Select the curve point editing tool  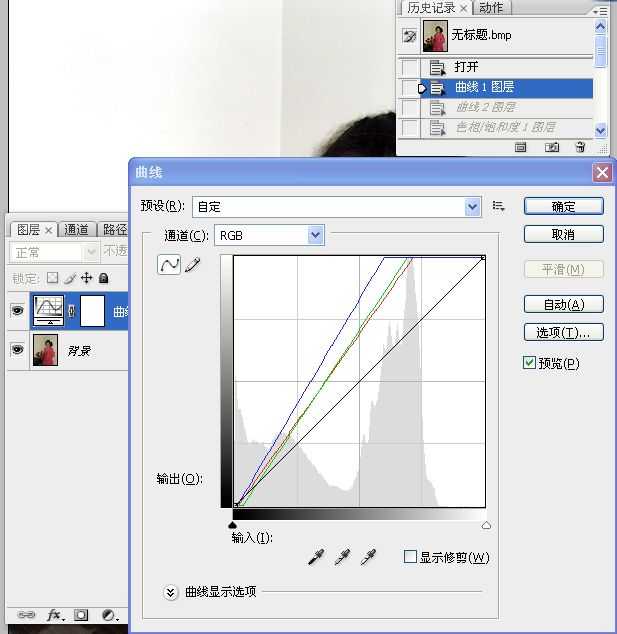pos(169,265)
